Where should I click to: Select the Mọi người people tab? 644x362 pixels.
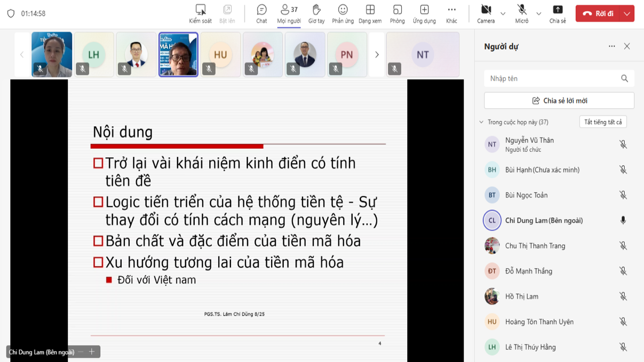click(x=289, y=13)
